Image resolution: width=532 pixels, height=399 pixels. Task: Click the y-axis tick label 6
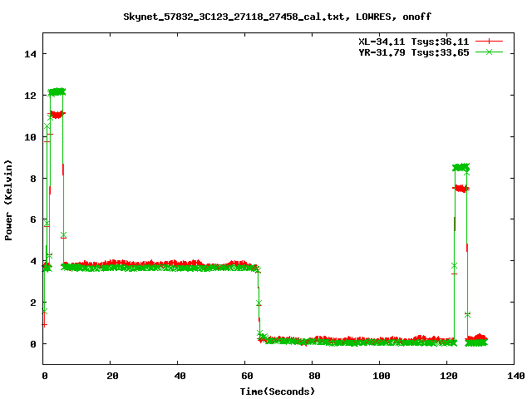tap(33, 219)
